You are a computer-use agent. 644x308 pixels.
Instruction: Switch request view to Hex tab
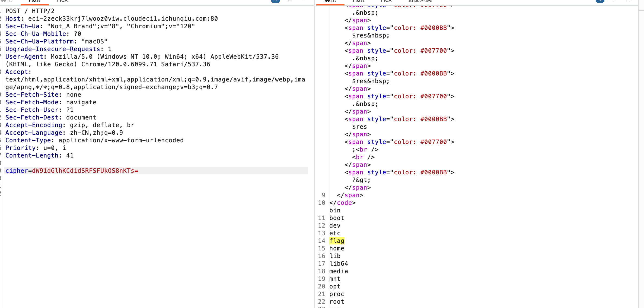point(62,1)
